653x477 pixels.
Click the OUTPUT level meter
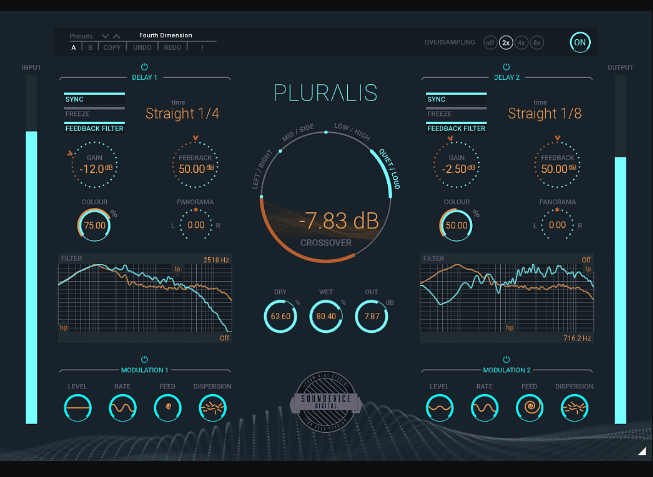coord(620,249)
